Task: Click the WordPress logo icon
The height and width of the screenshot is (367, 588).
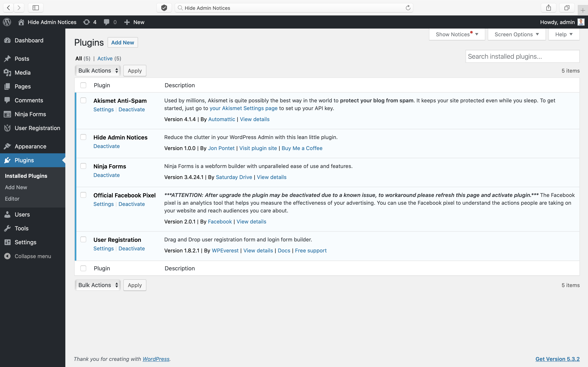Action: pos(7,22)
